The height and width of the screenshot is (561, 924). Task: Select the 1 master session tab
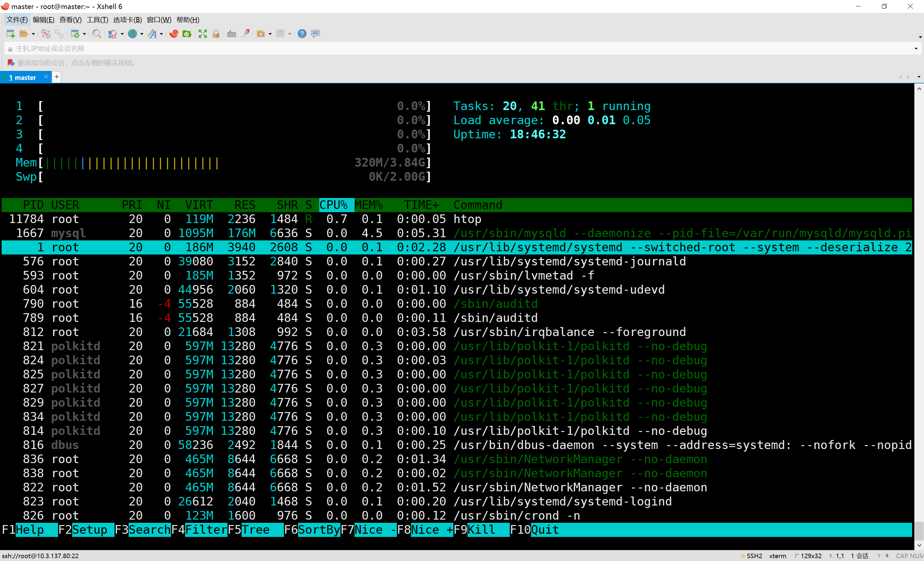click(x=22, y=77)
